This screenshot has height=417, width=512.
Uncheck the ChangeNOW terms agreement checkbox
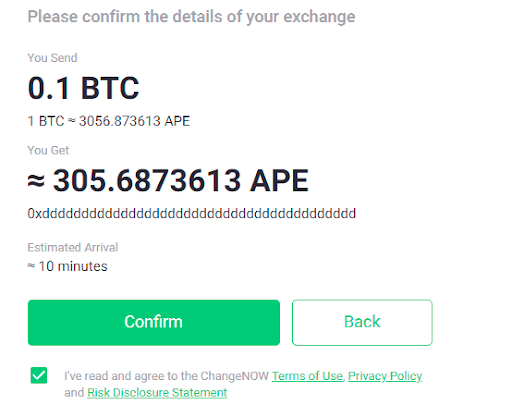[39, 375]
